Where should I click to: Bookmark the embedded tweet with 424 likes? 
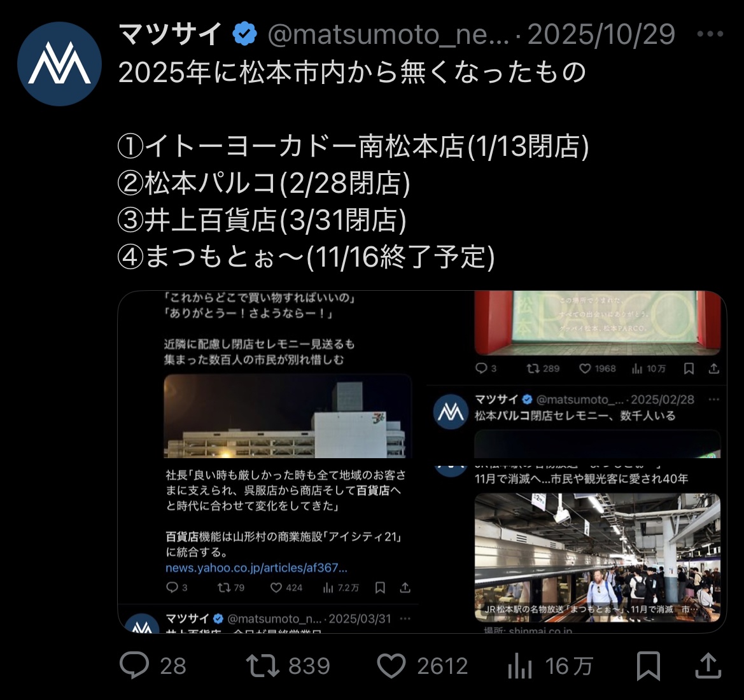coord(380,587)
